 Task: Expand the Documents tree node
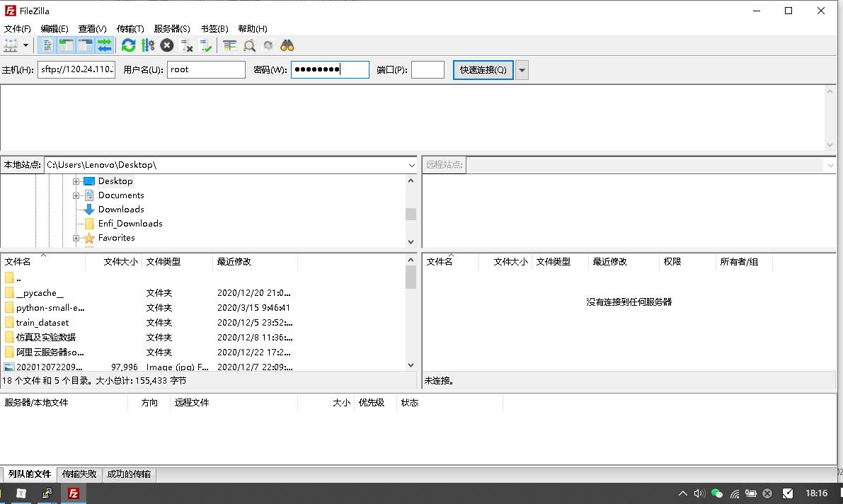(76, 195)
